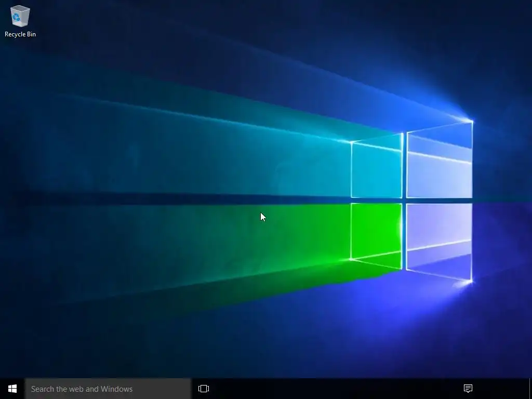Click the 'Search the web and Windows' box

click(x=108, y=389)
